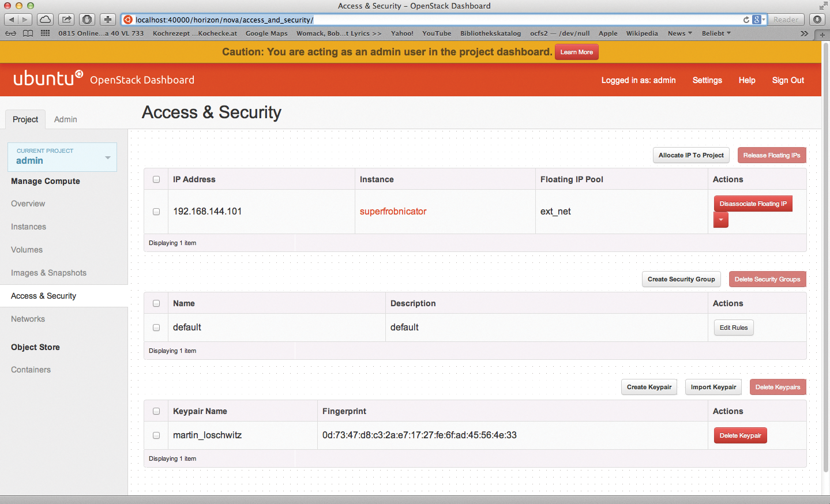Select Access & Security in the sidebar

coord(63,296)
